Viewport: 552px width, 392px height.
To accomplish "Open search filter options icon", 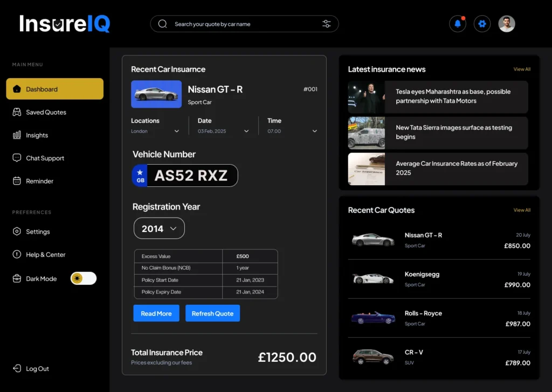I will (x=326, y=24).
